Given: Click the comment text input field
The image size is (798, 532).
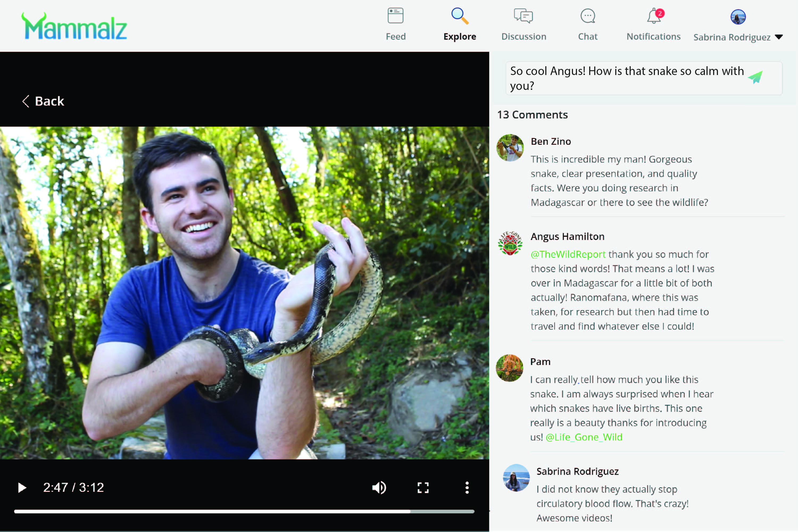Looking at the screenshot, I should (624, 78).
